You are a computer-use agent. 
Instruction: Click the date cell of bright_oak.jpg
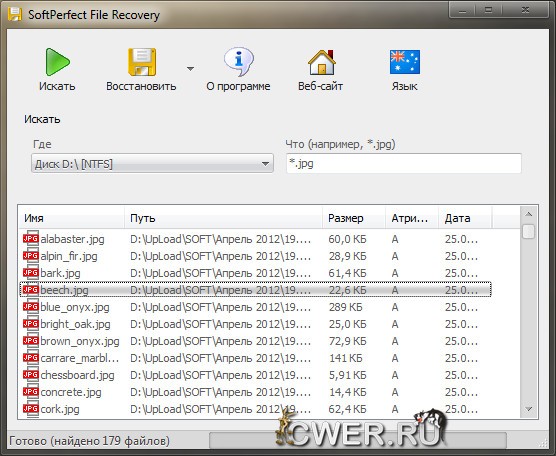tap(461, 324)
